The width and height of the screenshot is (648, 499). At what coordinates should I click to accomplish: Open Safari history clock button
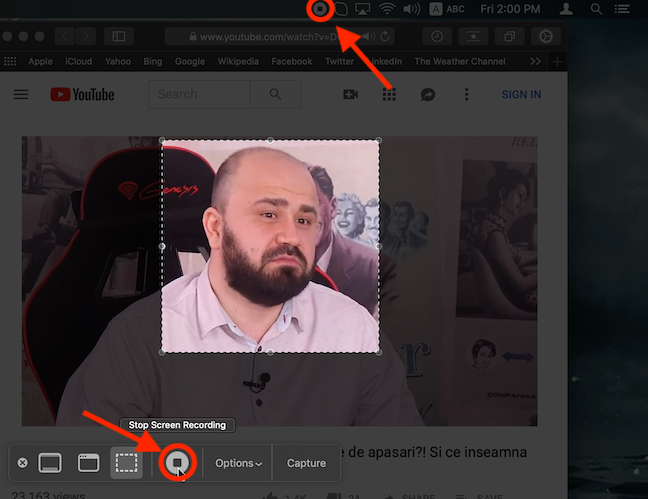(437, 37)
